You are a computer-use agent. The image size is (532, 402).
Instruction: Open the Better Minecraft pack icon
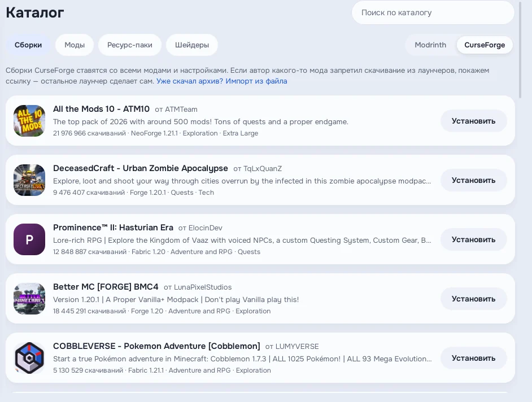(x=29, y=299)
